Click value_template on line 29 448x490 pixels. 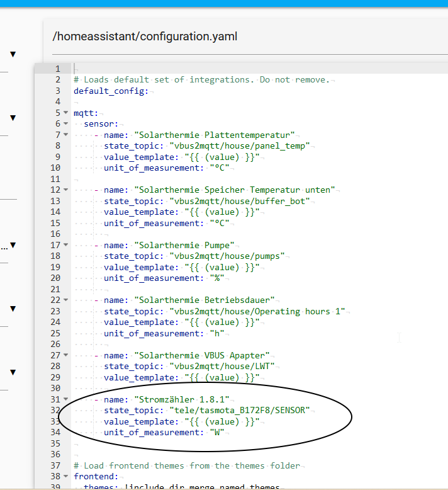(182, 377)
